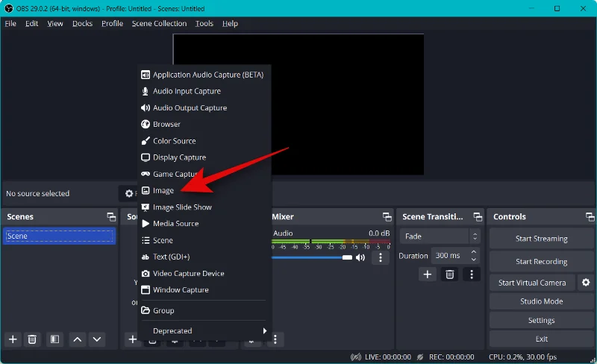
Task: Open the View menu
Action: (x=55, y=24)
